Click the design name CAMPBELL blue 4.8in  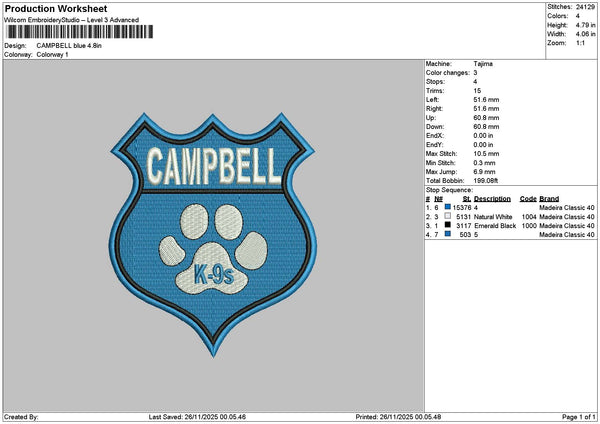(69, 46)
